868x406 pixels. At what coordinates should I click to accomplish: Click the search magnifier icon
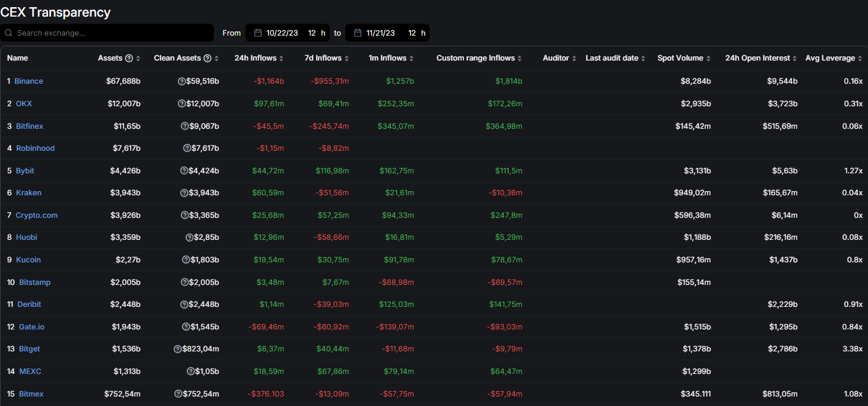point(8,33)
